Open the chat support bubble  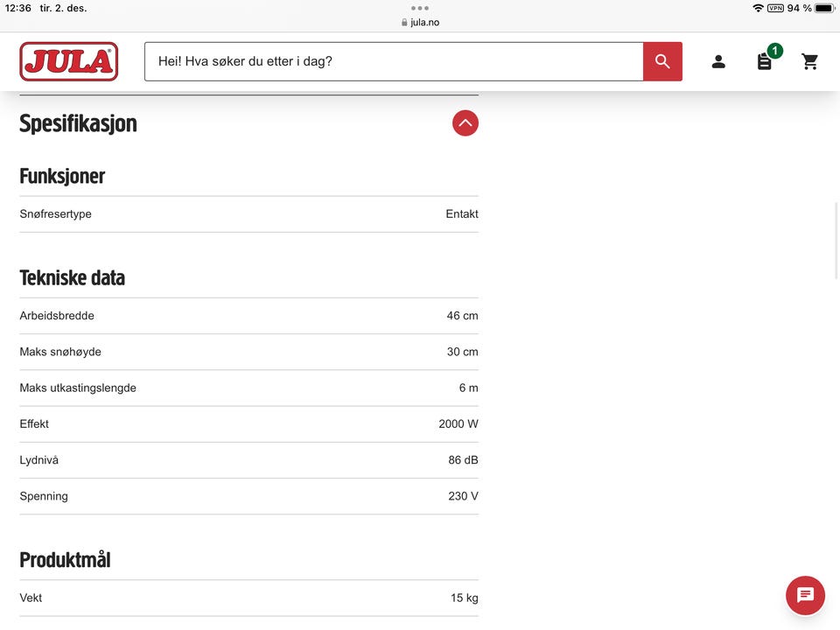(x=805, y=595)
